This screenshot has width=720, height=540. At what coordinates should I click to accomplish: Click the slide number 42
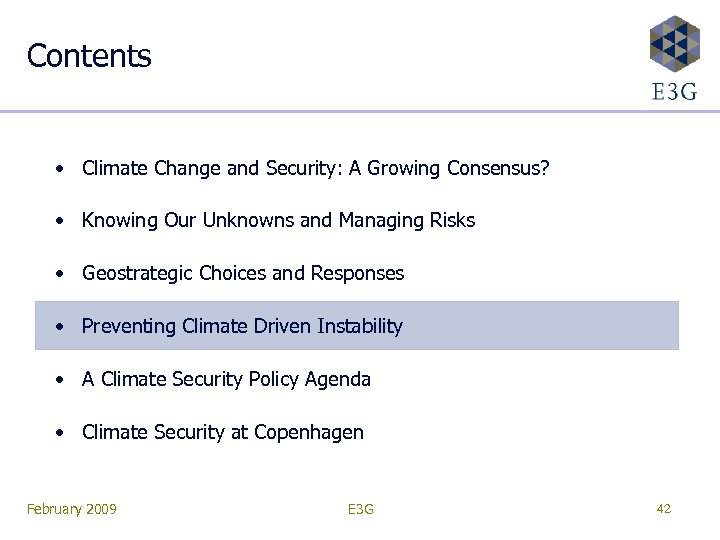point(663,509)
